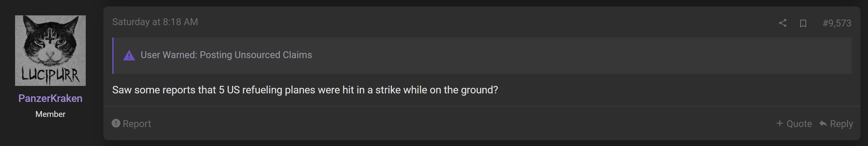Image resolution: width=868 pixels, height=146 pixels.
Task: Add post to multi-quote via Quote text
Action: 799,124
